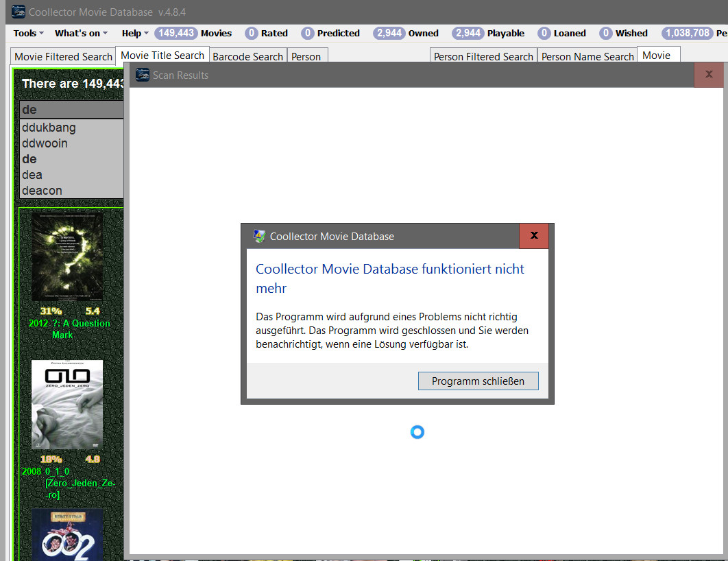728x561 pixels.
Task: Click 'Programm schließen' button
Action: pos(478,381)
